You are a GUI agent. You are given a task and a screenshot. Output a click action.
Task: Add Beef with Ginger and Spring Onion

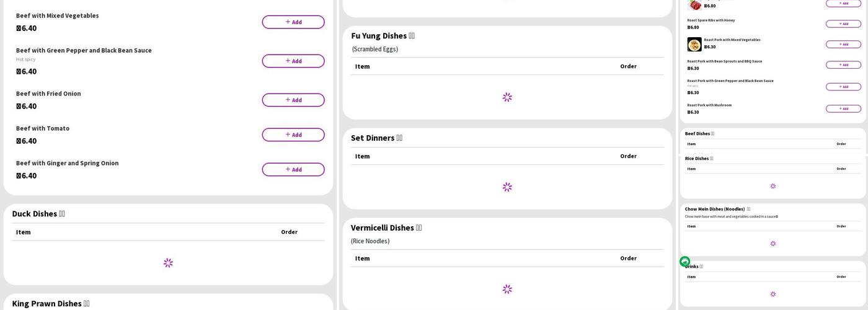[x=293, y=169]
